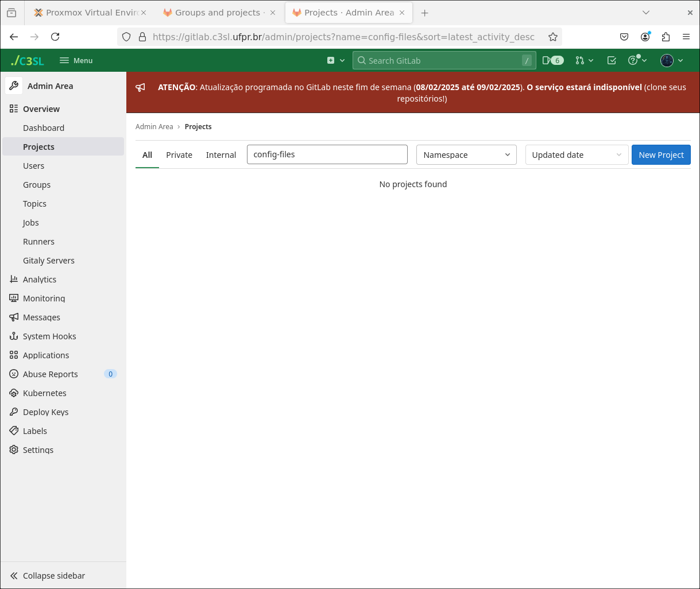Open Settings in the admin sidebar
Viewport: 700px width, 589px height.
tap(38, 450)
